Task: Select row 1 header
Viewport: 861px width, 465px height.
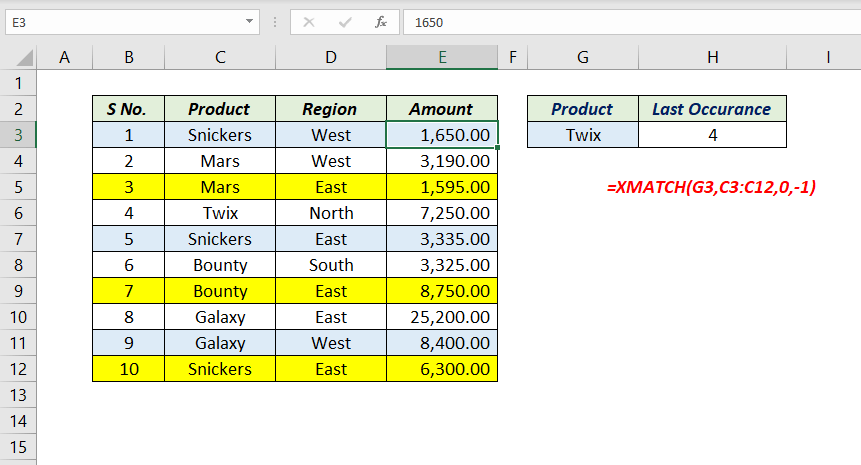Action: pos(18,83)
